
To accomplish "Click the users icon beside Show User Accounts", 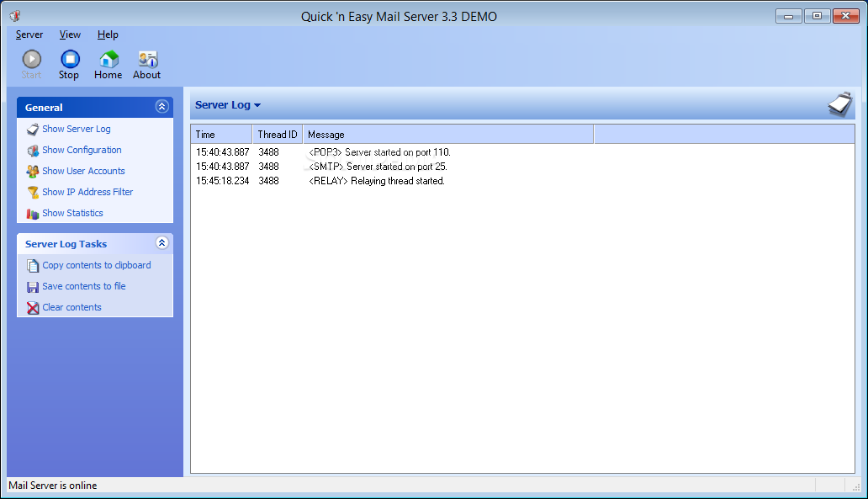I will tap(33, 171).
